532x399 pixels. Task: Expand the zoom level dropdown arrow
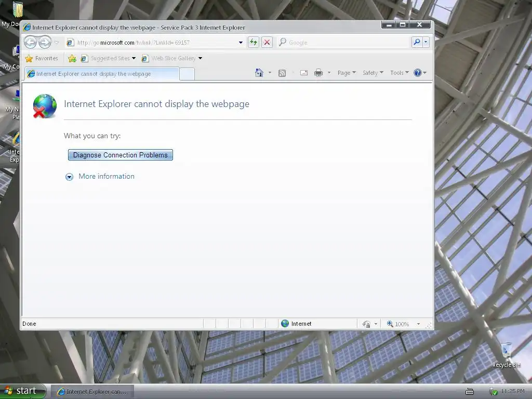(x=418, y=324)
